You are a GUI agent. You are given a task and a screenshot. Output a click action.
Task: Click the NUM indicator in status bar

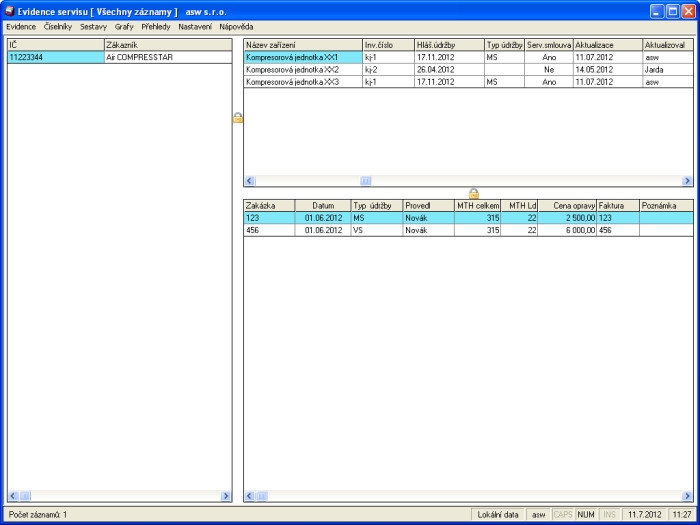(x=586, y=515)
